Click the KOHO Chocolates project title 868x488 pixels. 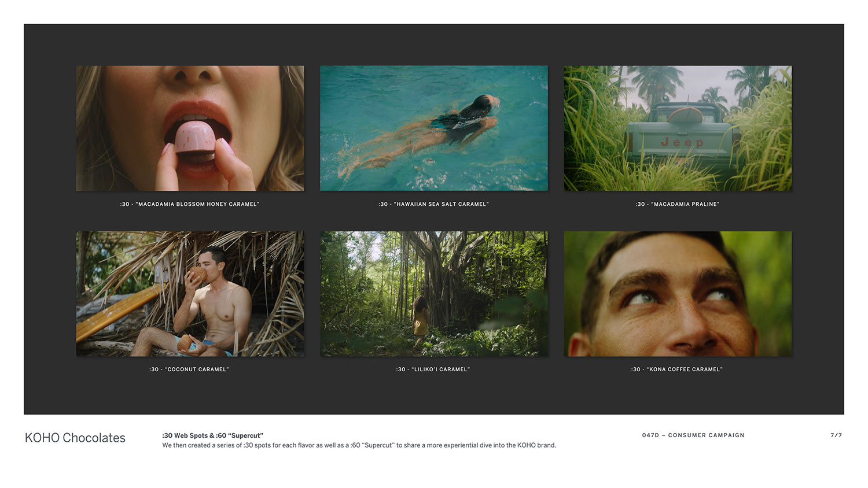click(75, 438)
